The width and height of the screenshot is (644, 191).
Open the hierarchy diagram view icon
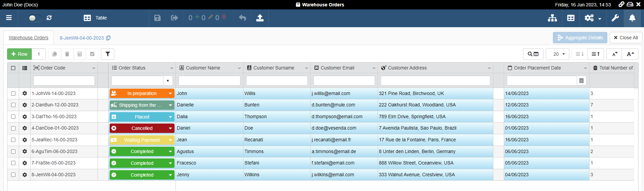[552, 18]
